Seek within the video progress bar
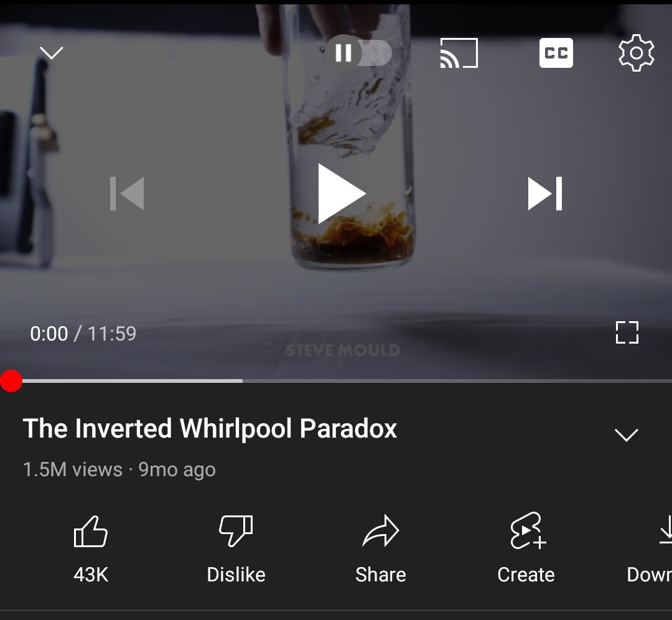This screenshot has height=620, width=672. [x=336, y=381]
